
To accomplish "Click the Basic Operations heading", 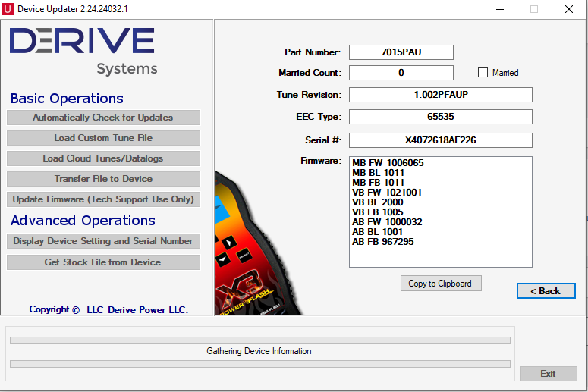I will click(67, 99).
